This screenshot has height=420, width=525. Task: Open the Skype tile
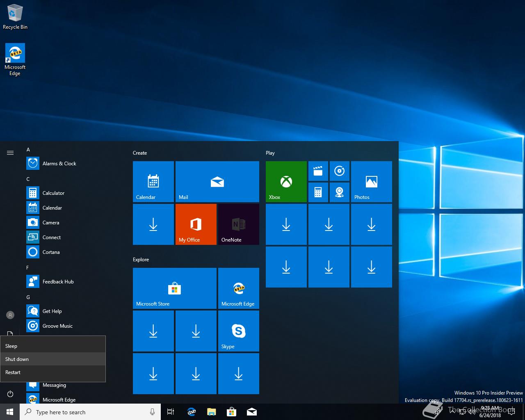point(239,331)
